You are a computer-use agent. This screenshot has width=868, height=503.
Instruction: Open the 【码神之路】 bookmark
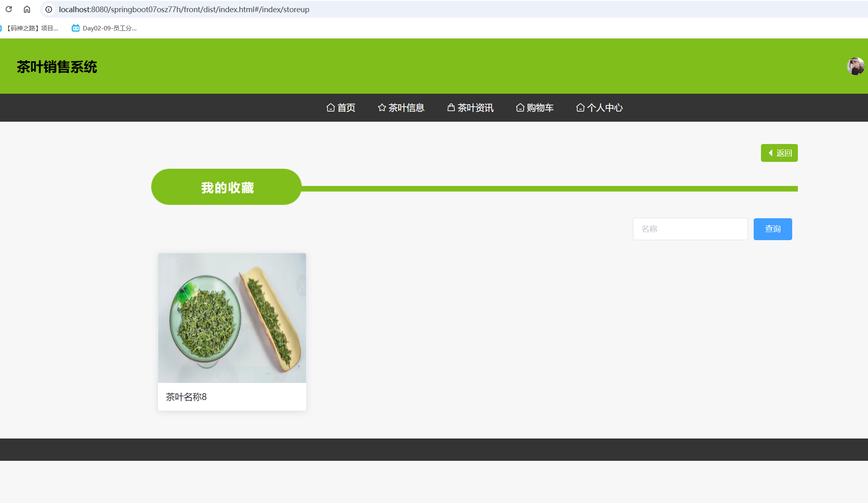(x=32, y=28)
